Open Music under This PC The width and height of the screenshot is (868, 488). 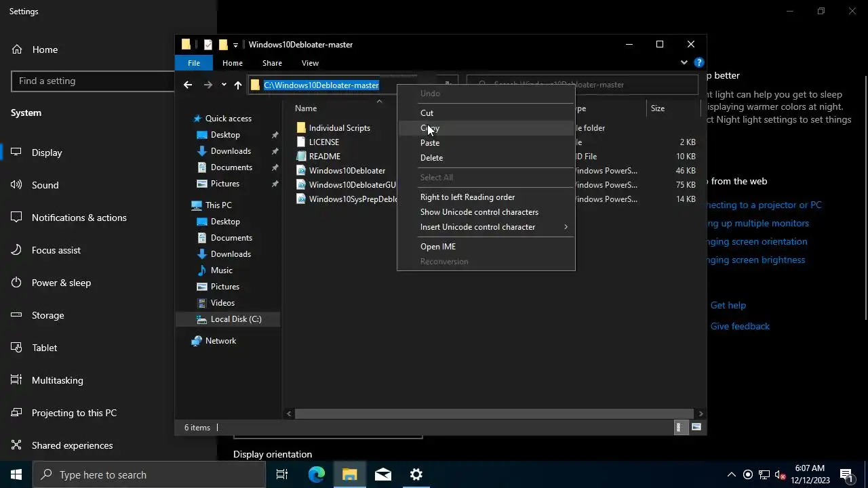(x=221, y=270)
